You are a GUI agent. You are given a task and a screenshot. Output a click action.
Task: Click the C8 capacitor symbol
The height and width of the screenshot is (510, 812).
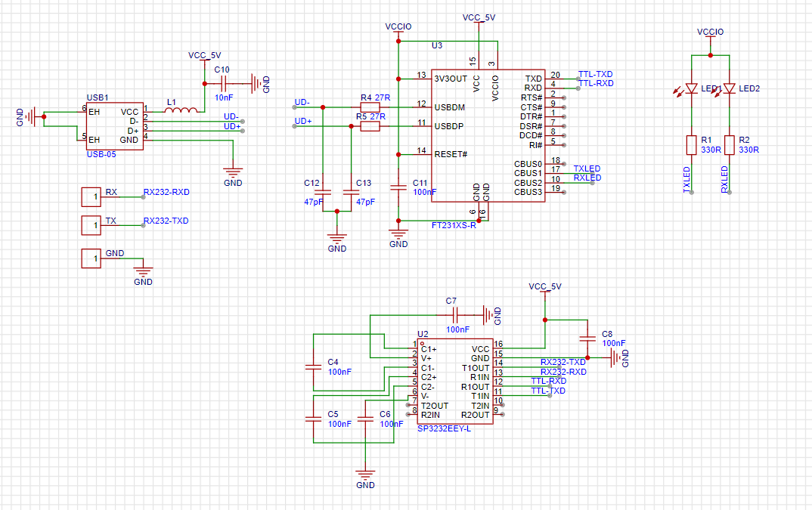tap(587, 338)
